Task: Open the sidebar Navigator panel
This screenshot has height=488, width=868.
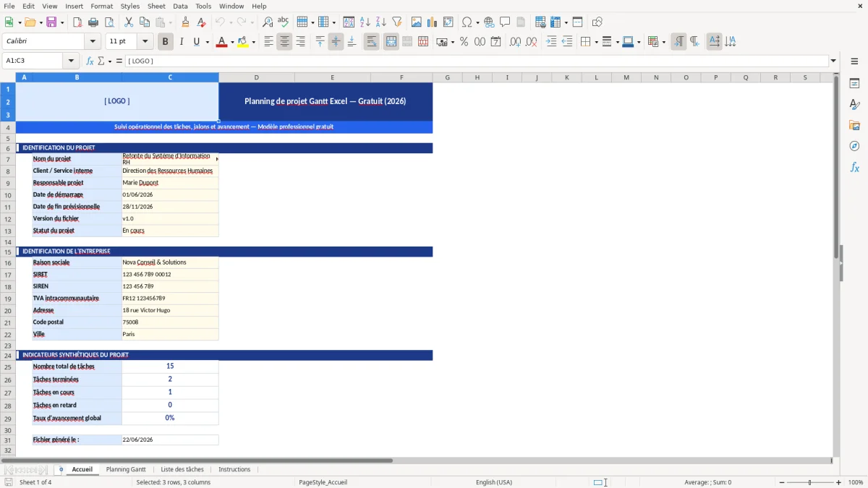Action: (x=854, y=146)
